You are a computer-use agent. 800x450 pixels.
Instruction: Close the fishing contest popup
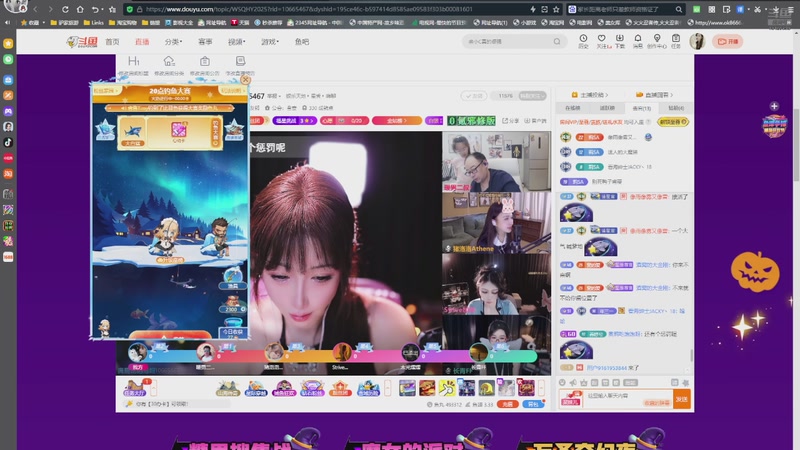[245, 80]
